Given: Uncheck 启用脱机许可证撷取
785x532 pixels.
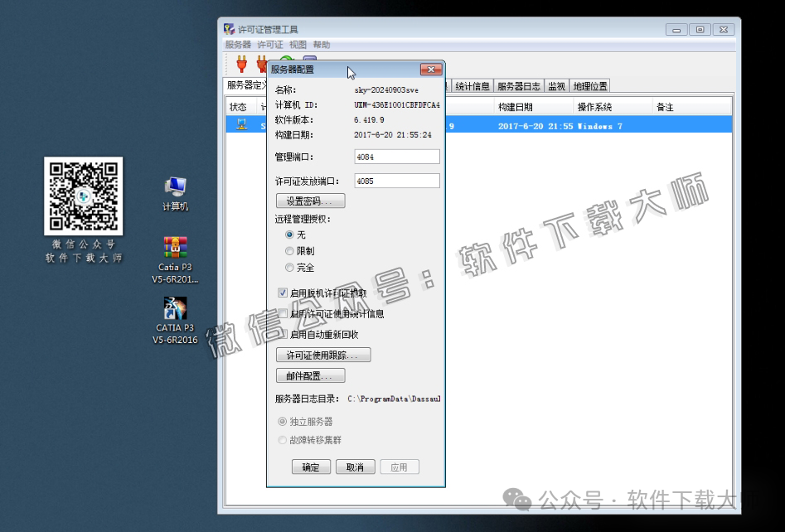Looking at the screenshot, I should tap(283, 293).
